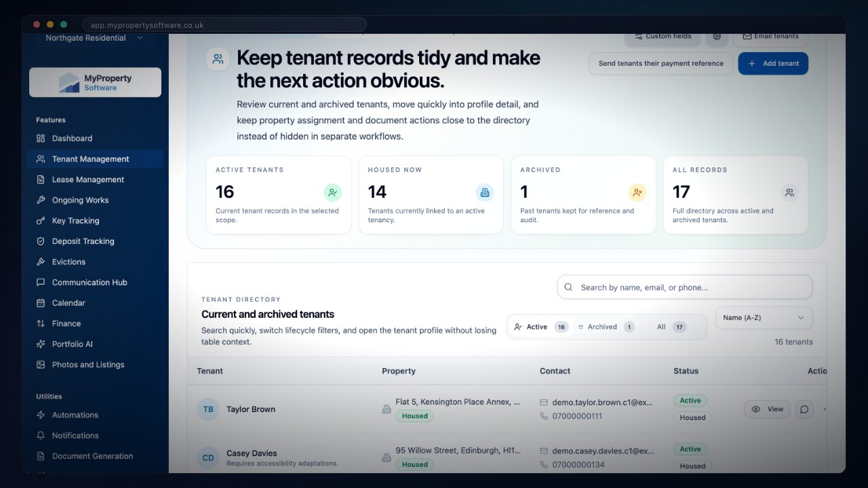The height and width of the screenshot is (488, 868).
Task: Expand the Northgate Residential organisation dropdown
Action: point(95,39)
